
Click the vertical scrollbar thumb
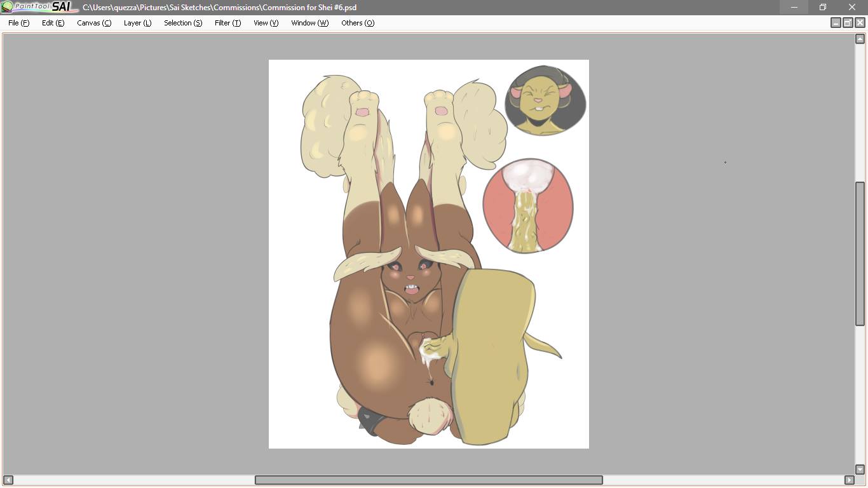(860, 254)
